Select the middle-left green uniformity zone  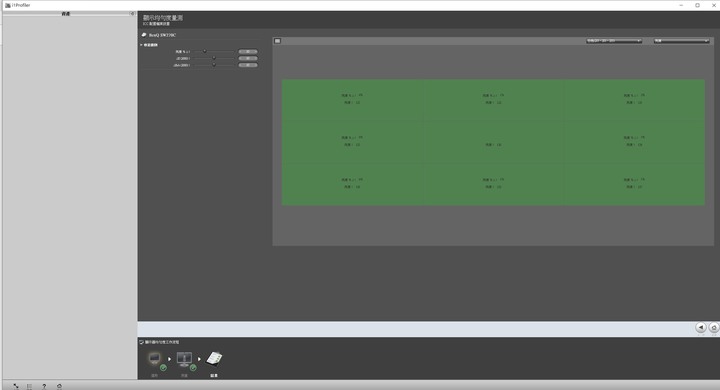pos(352,142)
